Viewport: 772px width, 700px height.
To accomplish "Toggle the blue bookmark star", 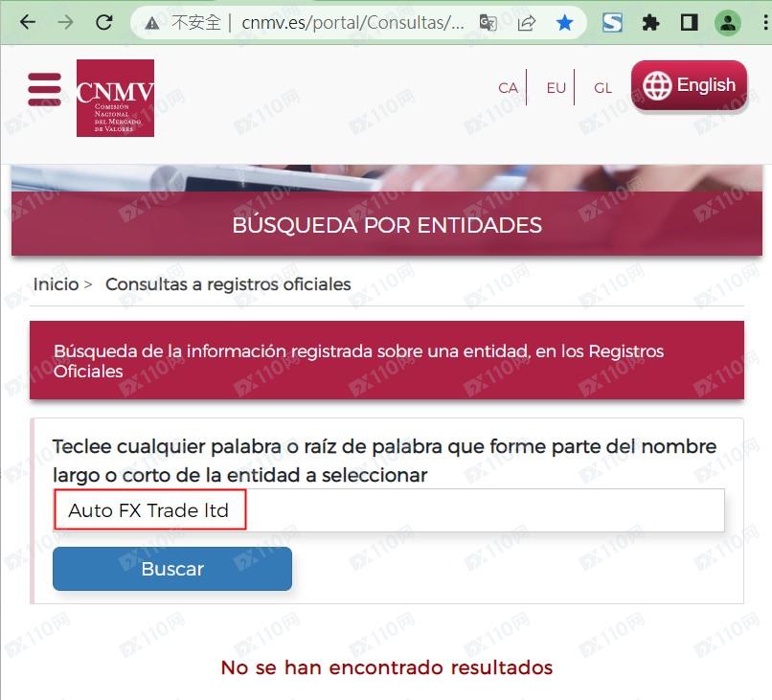I will [565, 23].
